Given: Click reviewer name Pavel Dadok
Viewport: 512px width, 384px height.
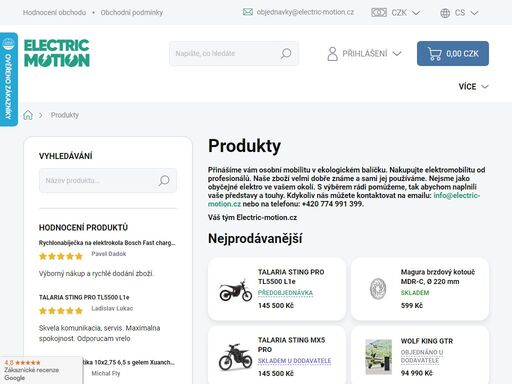Looking at the screenshot, I should click(x=109, y=254).
